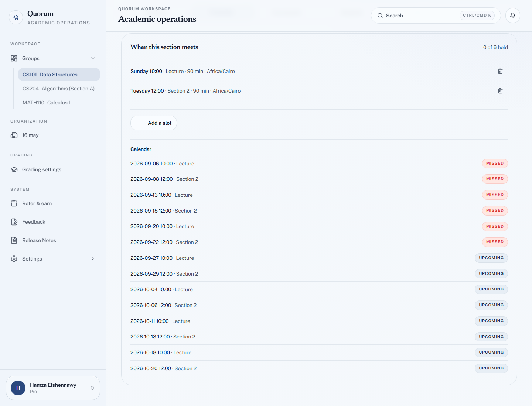Select the 2026-10-13 12:00 Section 2 row
This screenshot has height=406, width=532.
pos(319,337)
